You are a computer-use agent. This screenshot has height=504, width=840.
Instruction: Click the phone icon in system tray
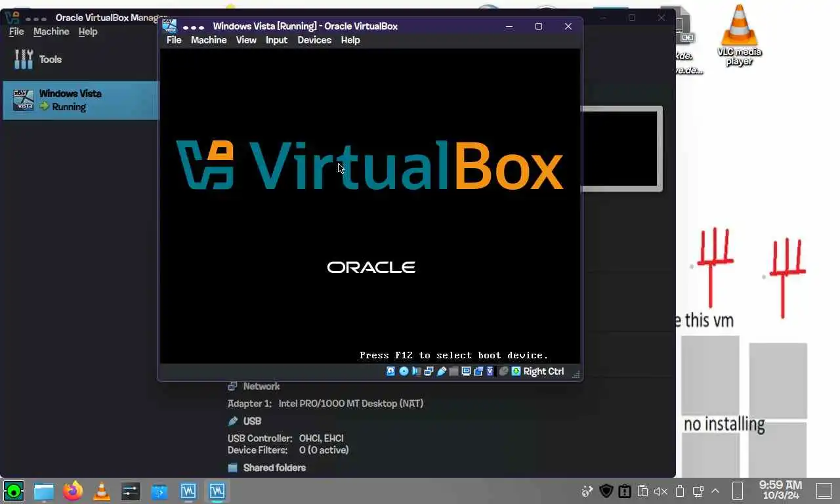coord(737,491)
